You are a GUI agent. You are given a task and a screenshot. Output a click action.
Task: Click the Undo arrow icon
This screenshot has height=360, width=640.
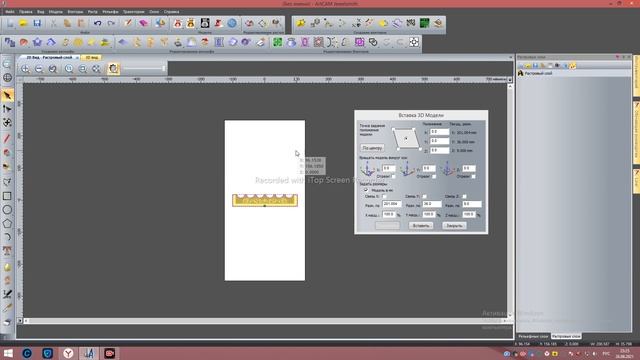[x=97, y=23]
